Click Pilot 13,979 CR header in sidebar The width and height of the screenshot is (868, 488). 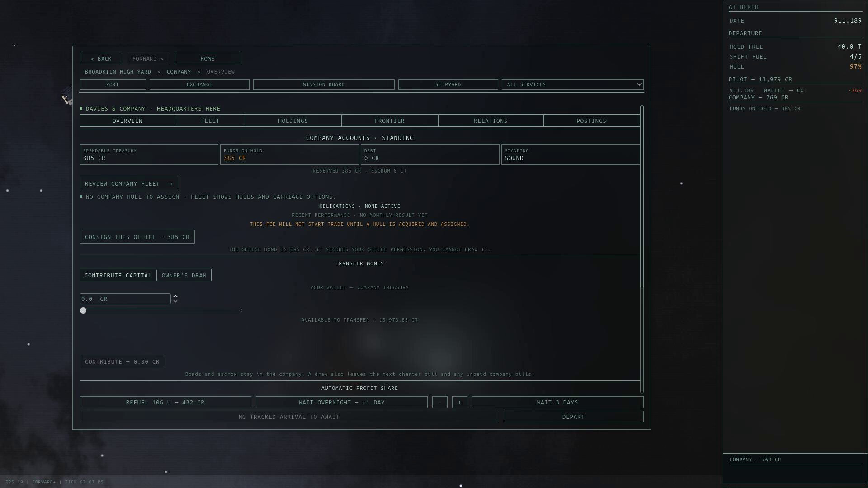[760, 79]
